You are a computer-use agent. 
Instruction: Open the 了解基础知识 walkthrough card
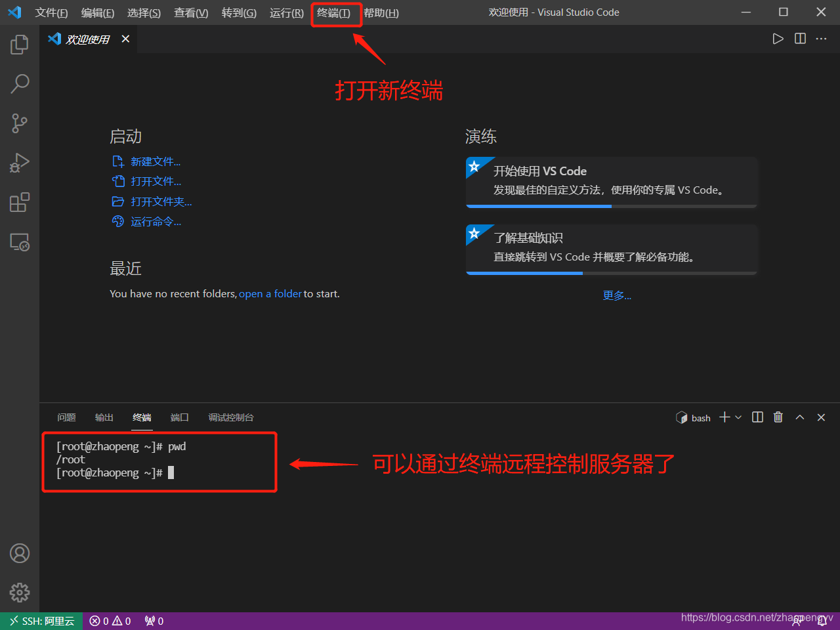click(612, 249)
